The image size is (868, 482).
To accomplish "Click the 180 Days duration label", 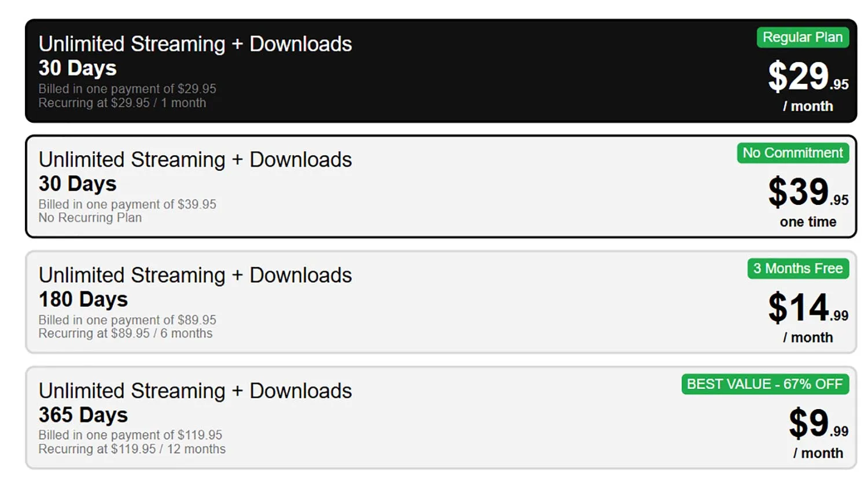I will 83,300.
